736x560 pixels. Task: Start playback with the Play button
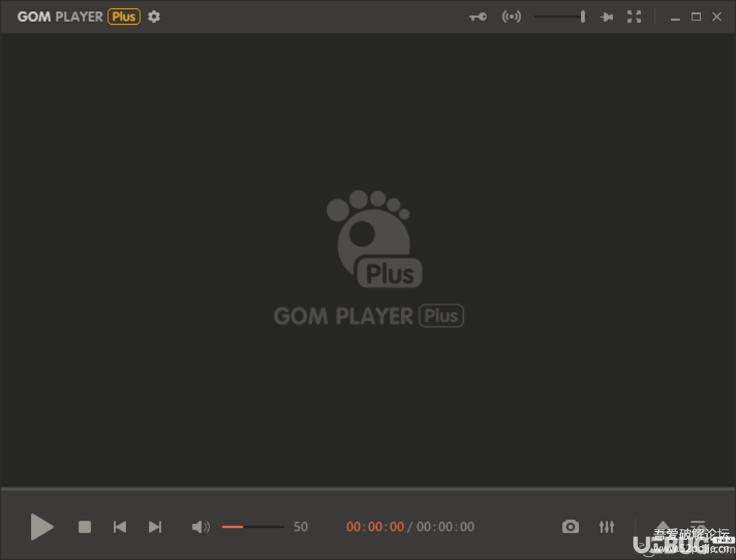[x=42, y=527]
